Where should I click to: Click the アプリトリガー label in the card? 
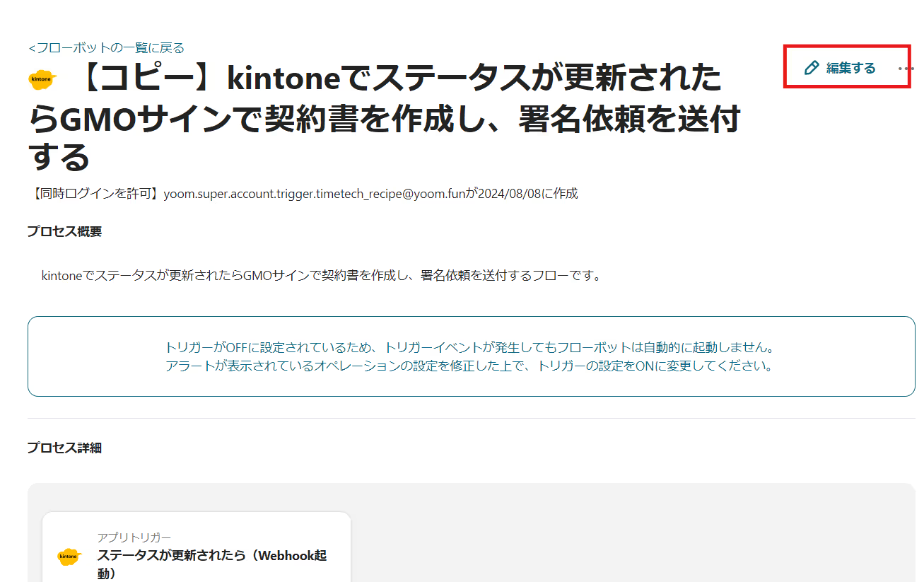coord(134,538)
